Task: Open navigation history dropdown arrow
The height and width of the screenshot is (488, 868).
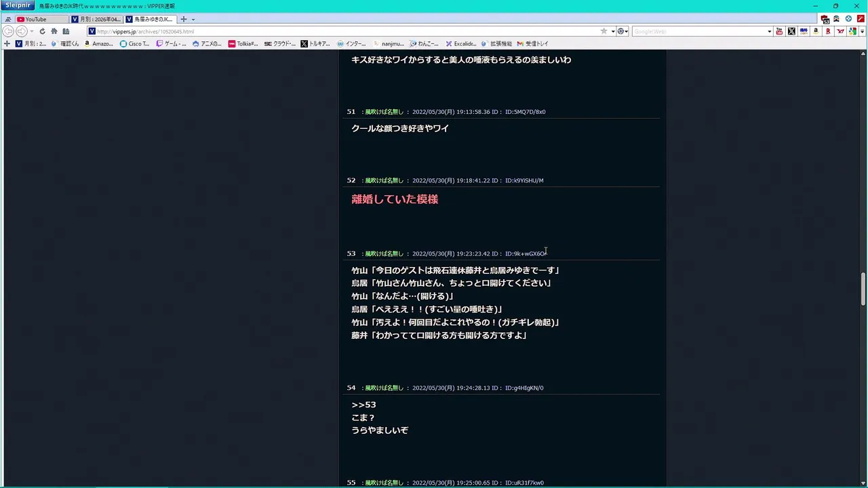Action: (x=32, y=32)
